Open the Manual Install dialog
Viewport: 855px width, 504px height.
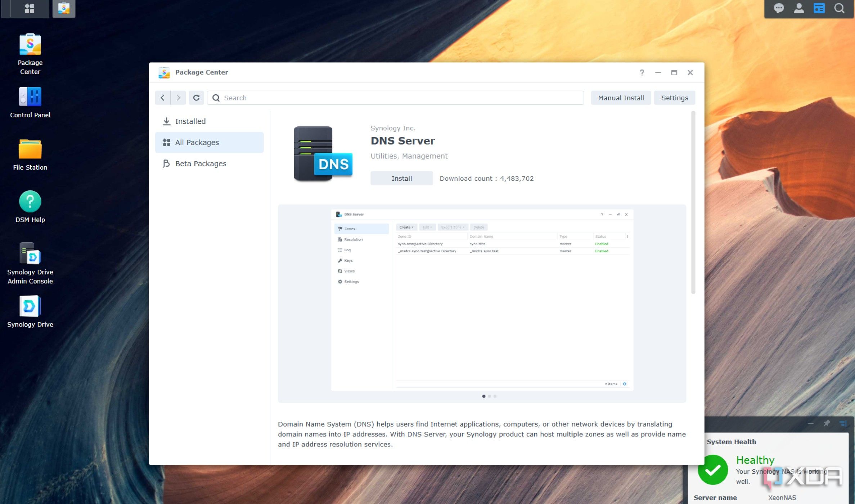pos(621,98)
